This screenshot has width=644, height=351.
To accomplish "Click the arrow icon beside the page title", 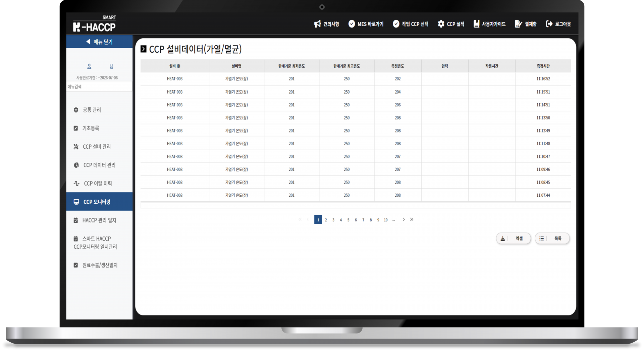I will pyautogui.click(x=144, y=49).
